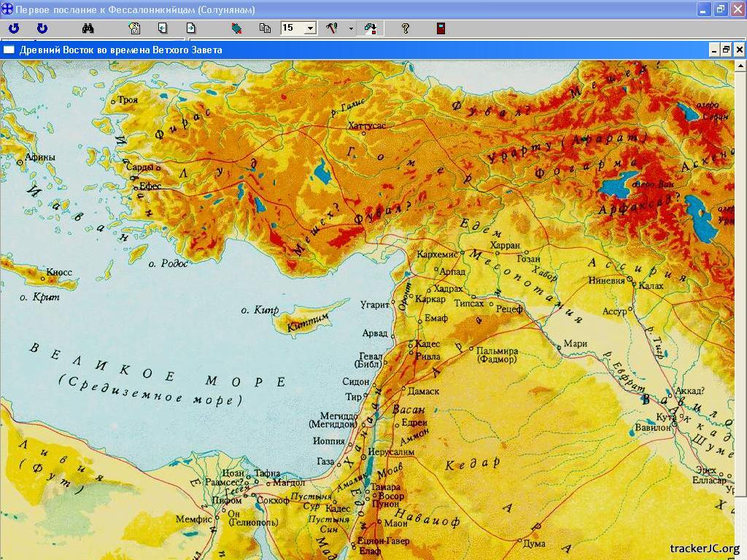Viewport: 747px width, 560px height.
Task: Expand the small arrow beside the hammer icon
Action: pos(351,28)
